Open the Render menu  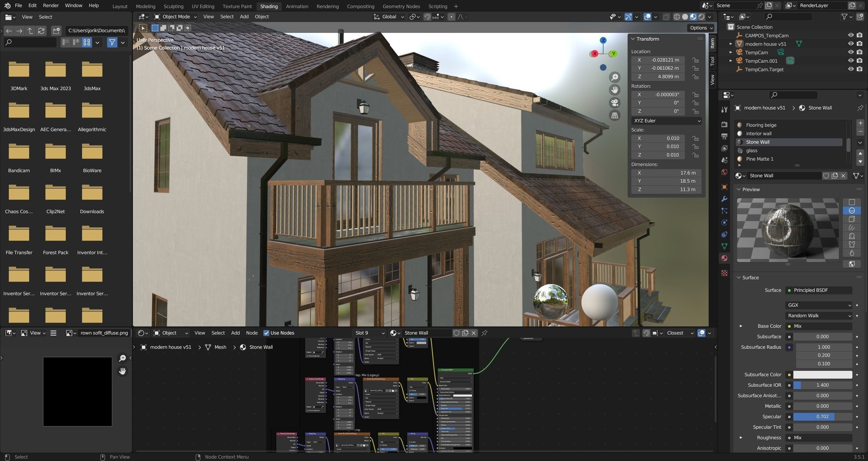click(51, 5)
